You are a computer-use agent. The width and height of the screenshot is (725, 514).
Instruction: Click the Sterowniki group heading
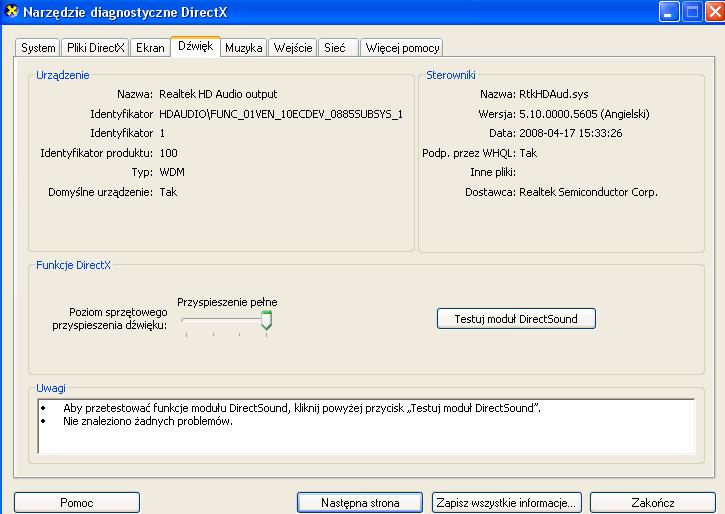pyautogui.click(x=451, y=75)
